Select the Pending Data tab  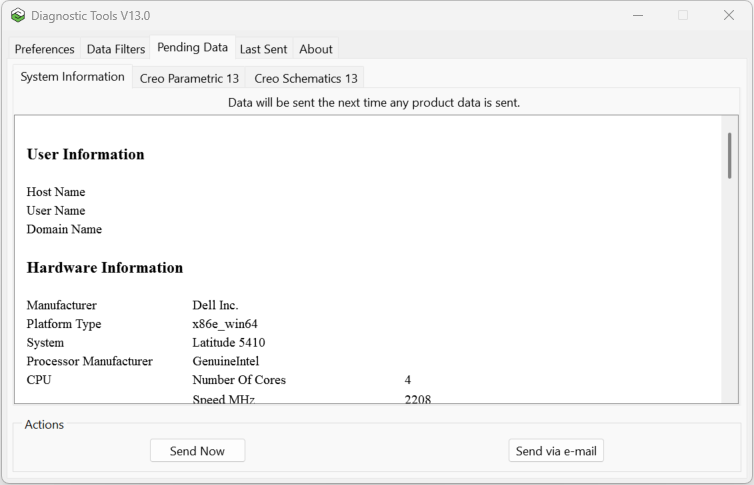192,47
